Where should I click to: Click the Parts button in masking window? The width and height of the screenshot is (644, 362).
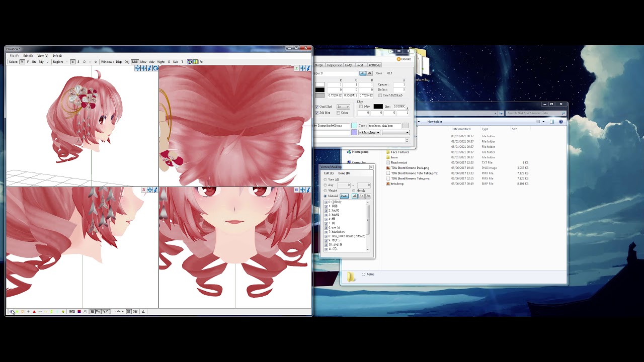coord(344,196)
